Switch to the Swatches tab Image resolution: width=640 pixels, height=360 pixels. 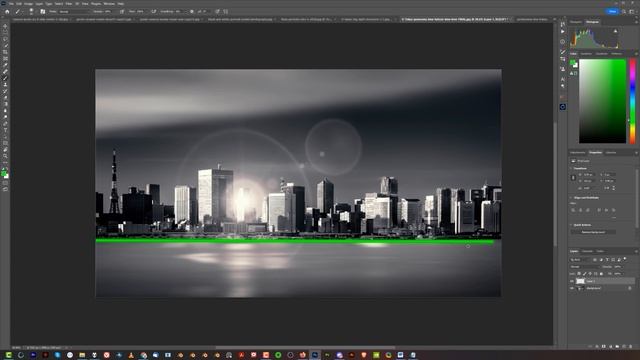point(586,53)
